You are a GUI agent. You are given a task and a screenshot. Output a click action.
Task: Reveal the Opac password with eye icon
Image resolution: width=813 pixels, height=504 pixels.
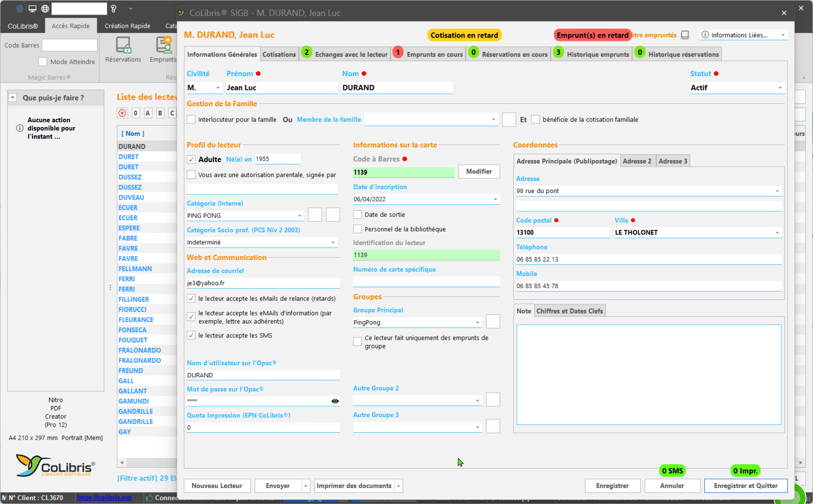(335, 401)
